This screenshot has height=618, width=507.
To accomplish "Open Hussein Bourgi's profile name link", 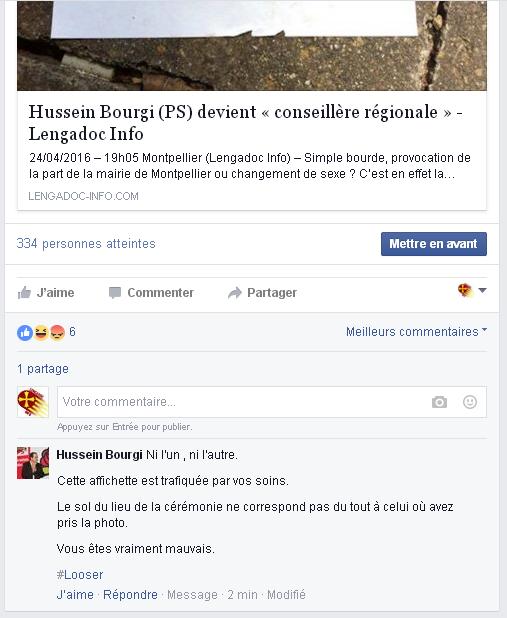I will pyautogui.click(x=99, y=455).
